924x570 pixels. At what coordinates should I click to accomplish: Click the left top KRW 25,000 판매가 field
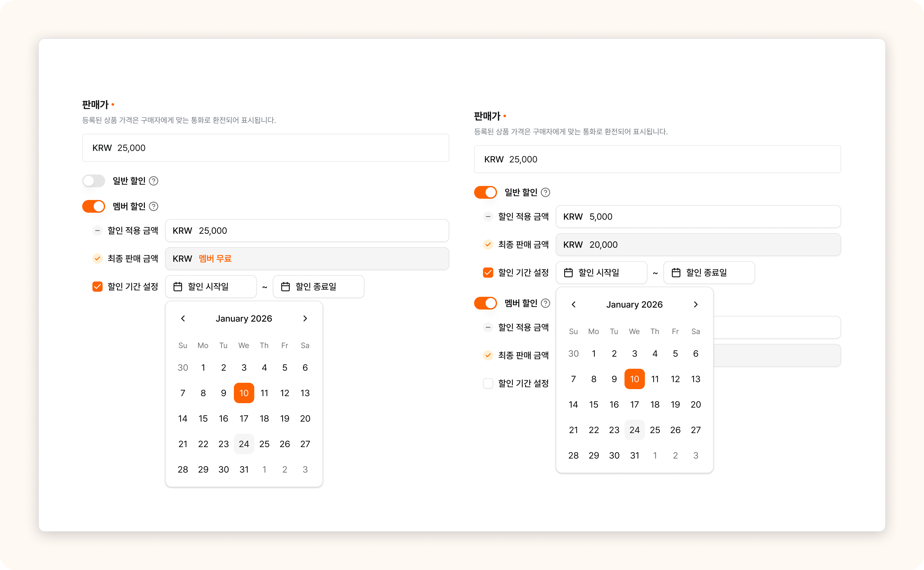[x=266, y=148]
